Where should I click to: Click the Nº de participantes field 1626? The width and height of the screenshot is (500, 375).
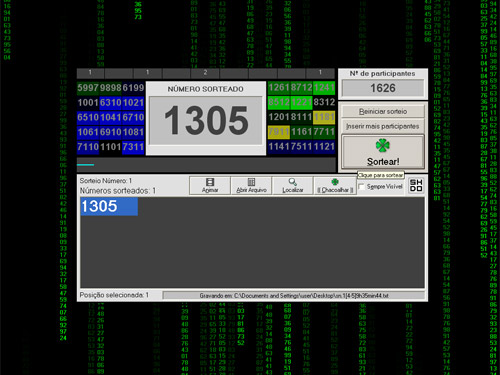point(383,88)
